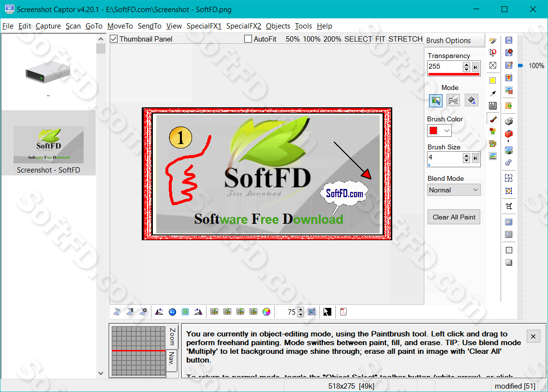Click the FIT zoom option
This screenshot has height=392, width=548.
click(380, 39)
